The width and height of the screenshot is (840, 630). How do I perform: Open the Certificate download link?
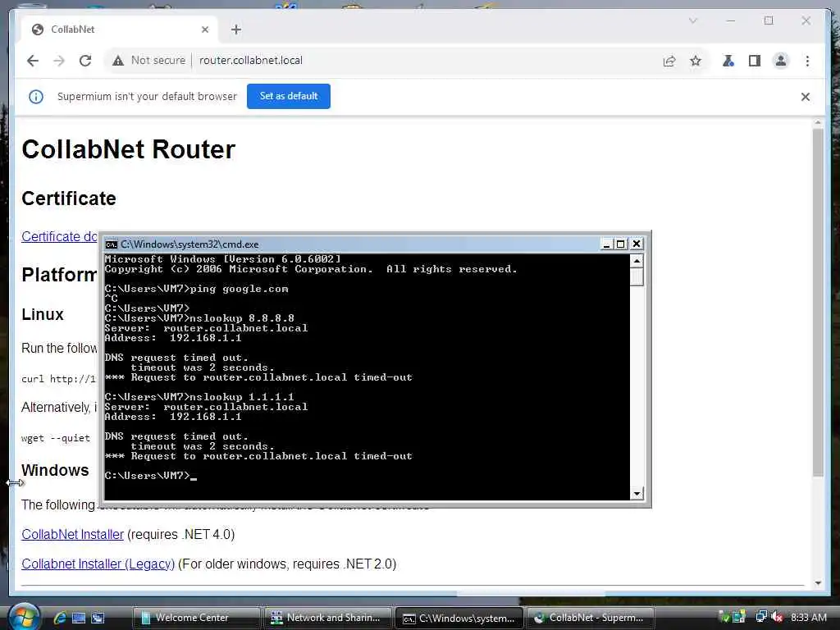pyautogui.click(x=59, y=237)
